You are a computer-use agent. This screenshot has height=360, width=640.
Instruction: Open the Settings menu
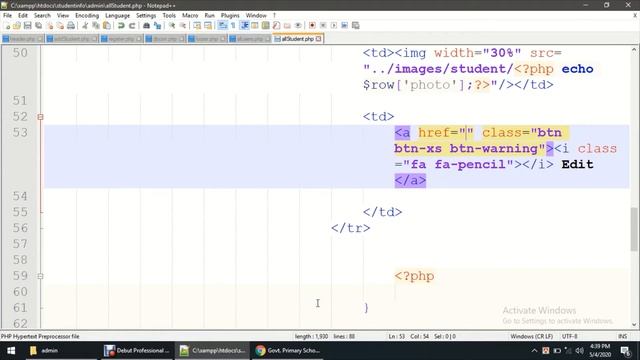click(146, 16)
